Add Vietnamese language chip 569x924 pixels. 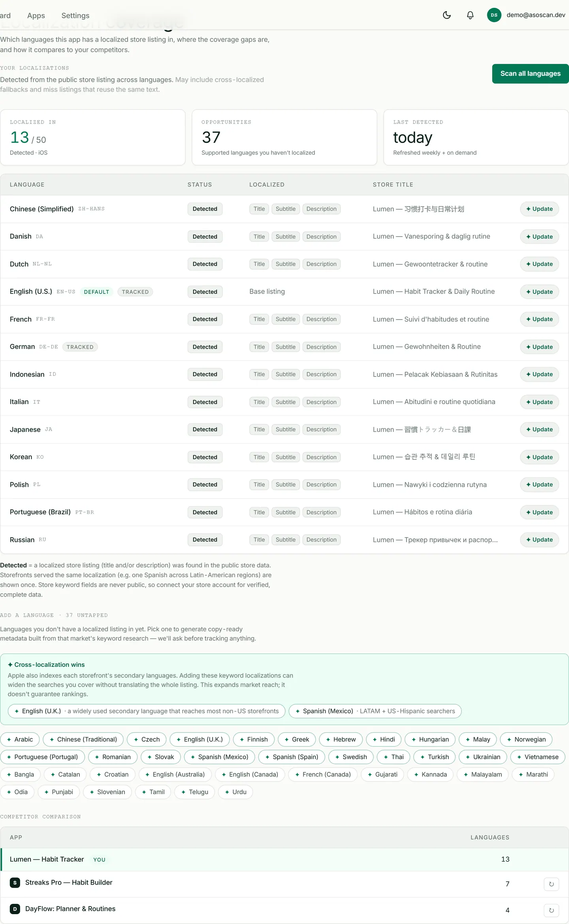[538, 757]
